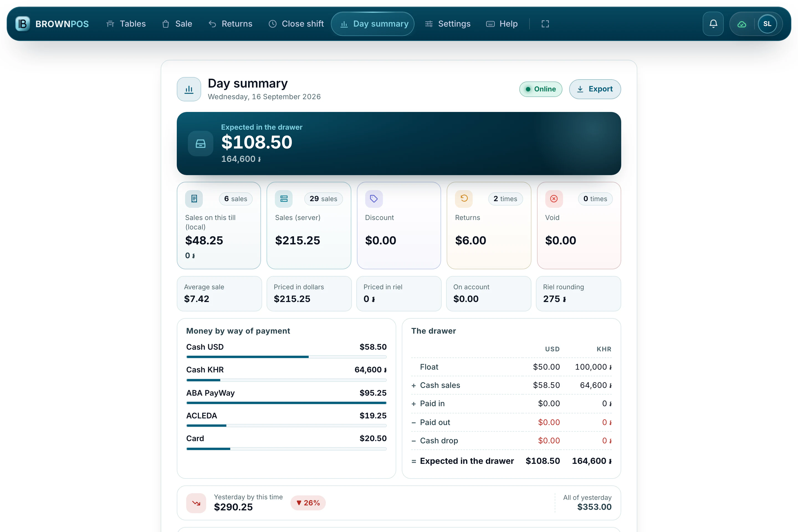Viewport: 798px width, 532px height.
Task: Select the Discount card
Action: (x=399, y=225)
